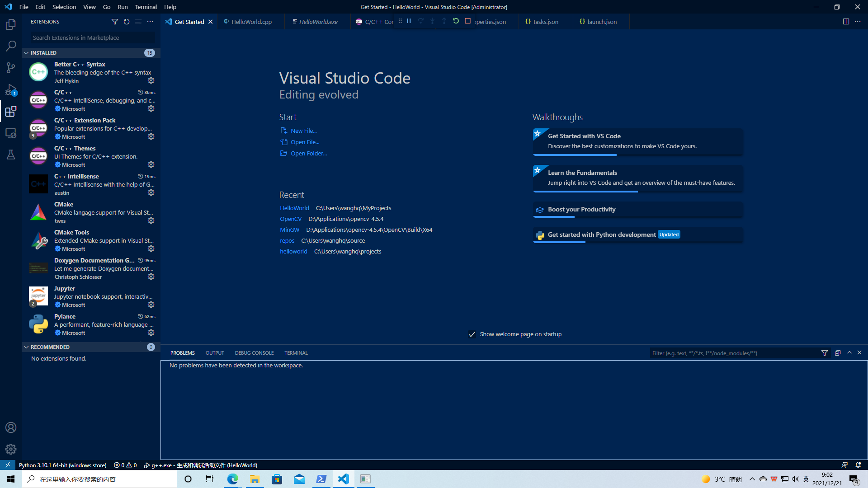This screenshot has height=488, width=868.
Task: Open the Source Control view
Action: 11,68
